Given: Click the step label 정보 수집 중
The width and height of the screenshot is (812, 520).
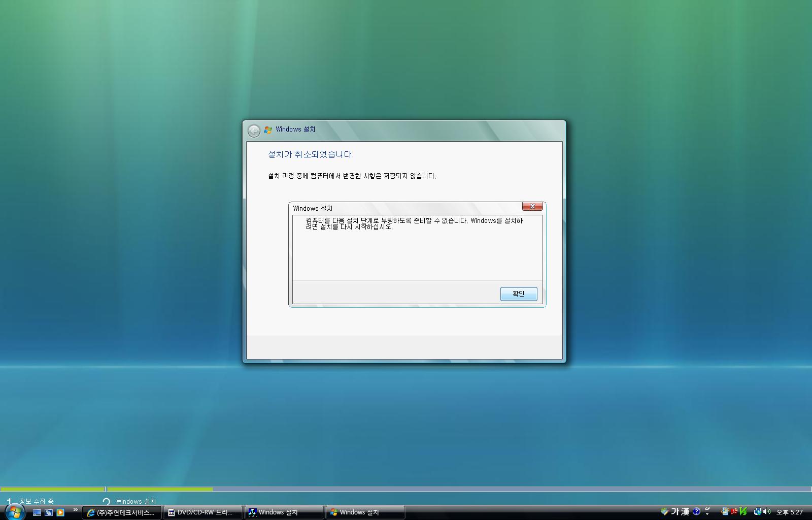Looking at the screenshot, I should point(36,501).
